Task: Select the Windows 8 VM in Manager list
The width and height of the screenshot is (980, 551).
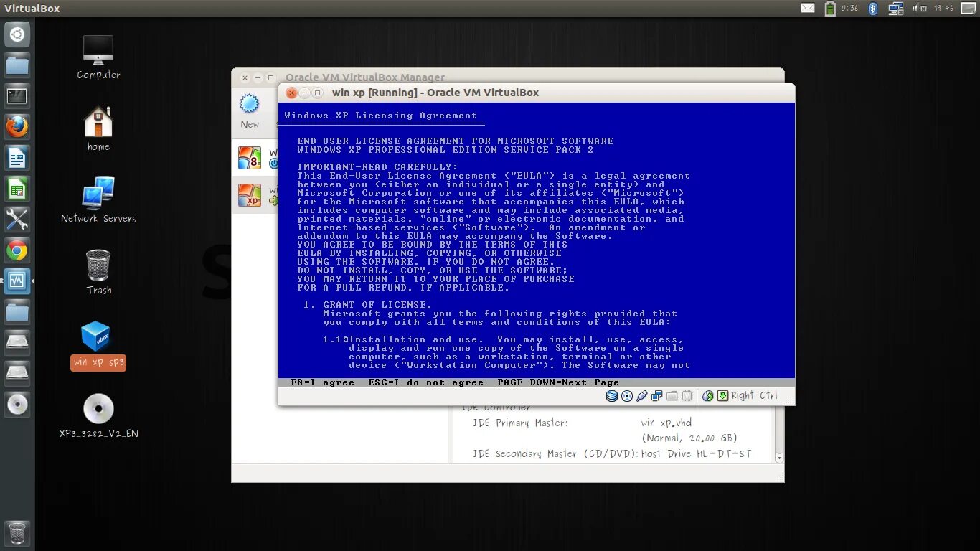Action: point(255,158)
